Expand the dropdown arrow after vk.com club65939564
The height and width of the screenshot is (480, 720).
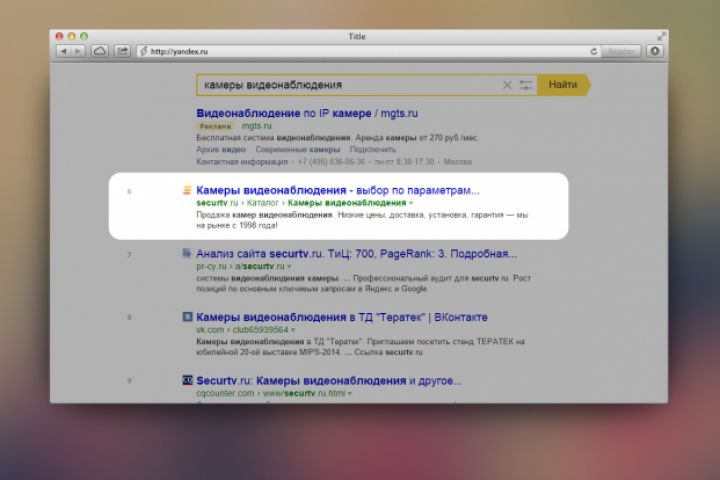pos(293,330)
